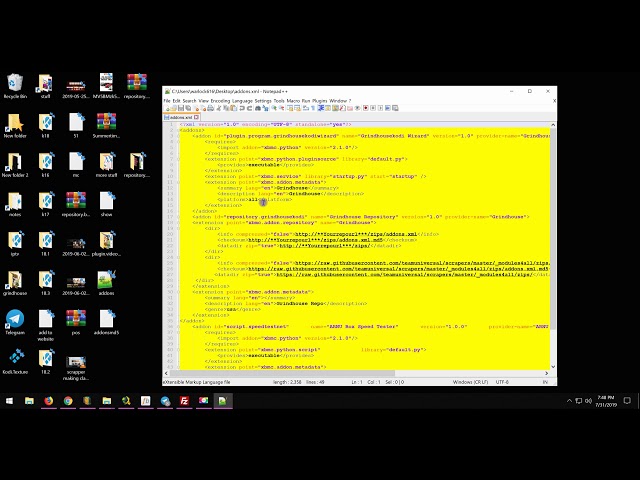Select the grindhouse folder on the desktop
Image resolution: width=640 pixels, height=480 pixels.
tap(15, 283)
